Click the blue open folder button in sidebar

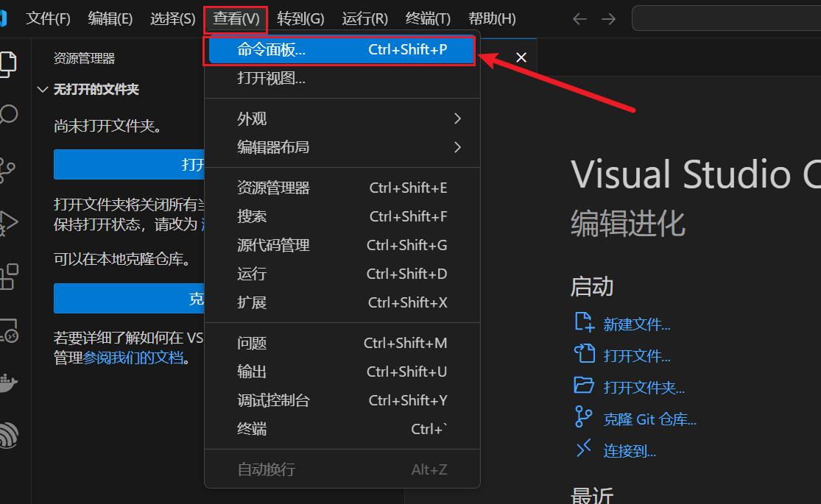pyautogui.click(x=129, y=165)
